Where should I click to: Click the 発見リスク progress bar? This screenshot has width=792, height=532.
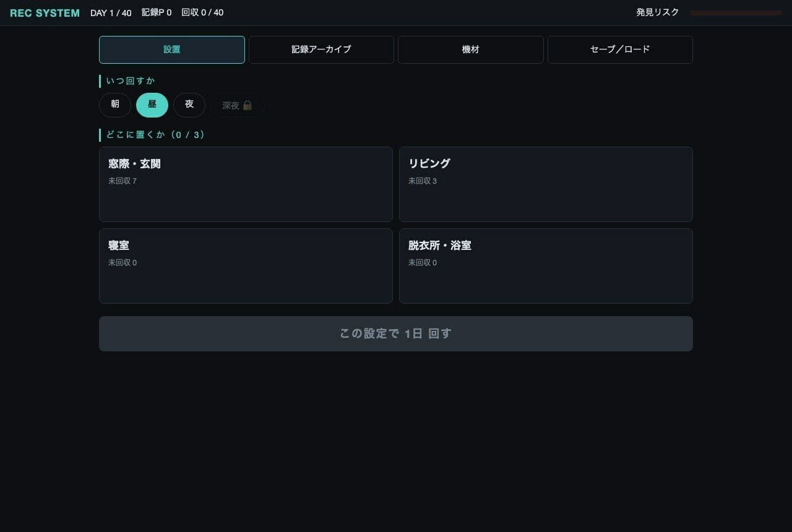pyautogui.click(x=736, y=13)
